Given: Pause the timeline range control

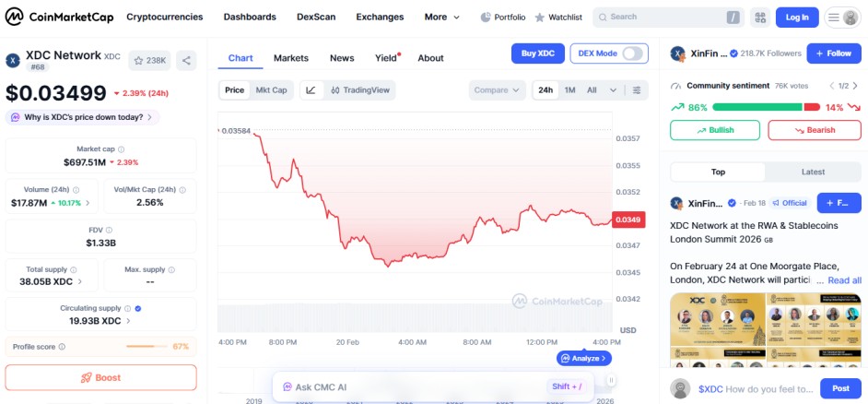Looking at the screenshot, I should pyautogui.click(x=611, y=380).
